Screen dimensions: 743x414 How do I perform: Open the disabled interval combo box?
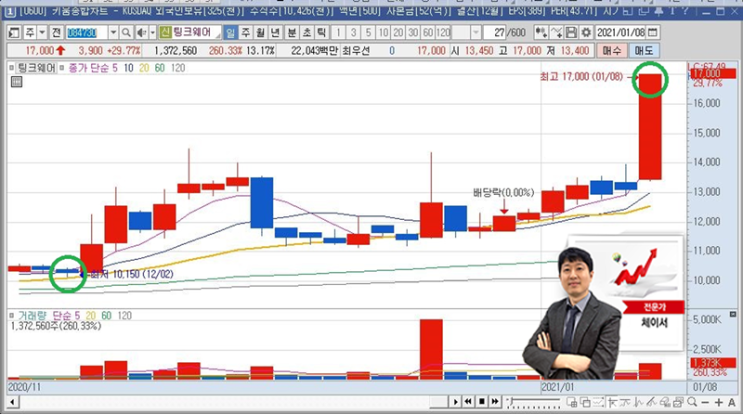tap(466, 33)
